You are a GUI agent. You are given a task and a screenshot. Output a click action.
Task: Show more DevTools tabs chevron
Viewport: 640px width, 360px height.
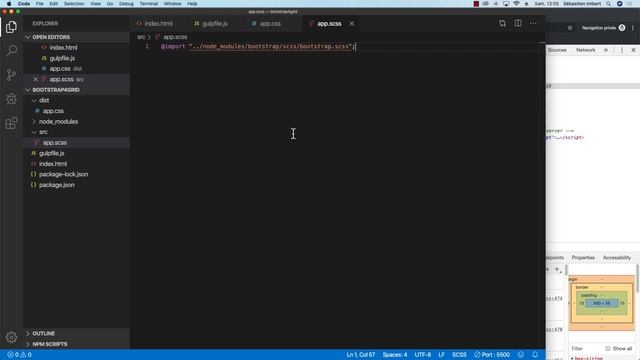pos(606,50)
